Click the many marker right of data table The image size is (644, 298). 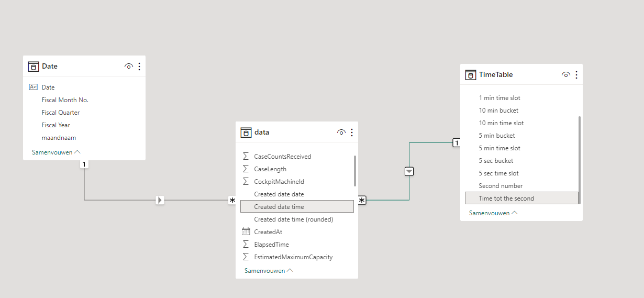[x=362, y=201]
